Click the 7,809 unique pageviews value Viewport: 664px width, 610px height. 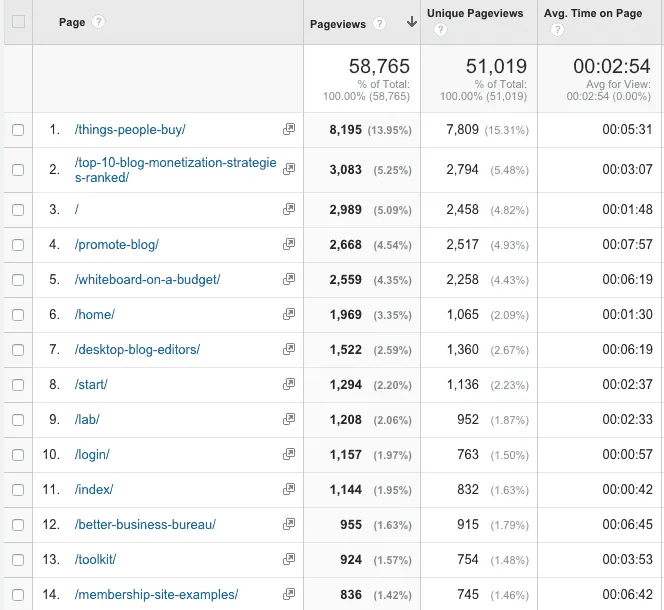coord(462,129)
